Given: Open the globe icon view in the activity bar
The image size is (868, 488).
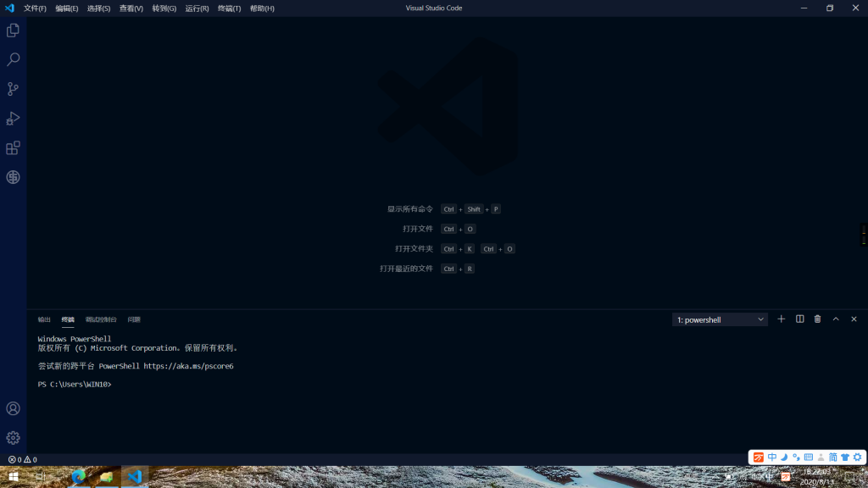Looking at the screenshot, I should coord(13,177).
